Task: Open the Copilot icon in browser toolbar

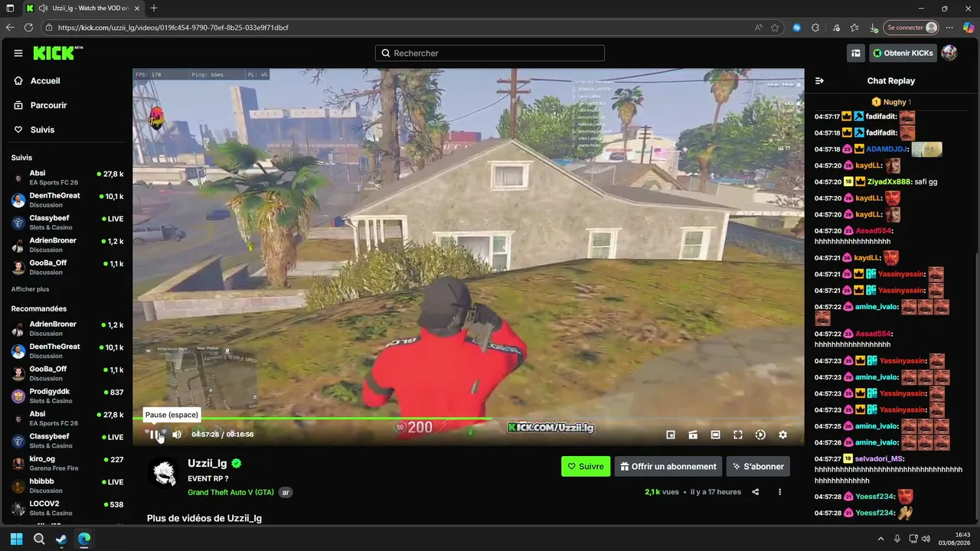Action: click(x=969, y=28)
